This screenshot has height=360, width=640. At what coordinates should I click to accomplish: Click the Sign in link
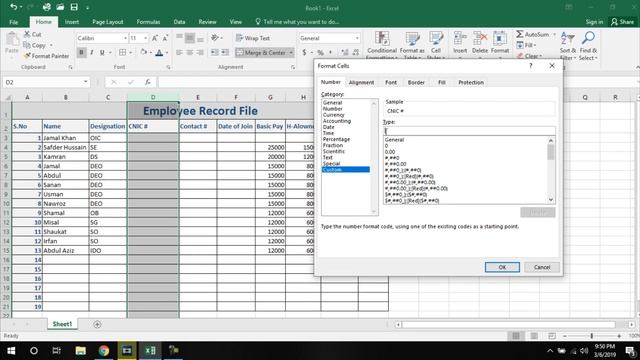click(594, 22)
